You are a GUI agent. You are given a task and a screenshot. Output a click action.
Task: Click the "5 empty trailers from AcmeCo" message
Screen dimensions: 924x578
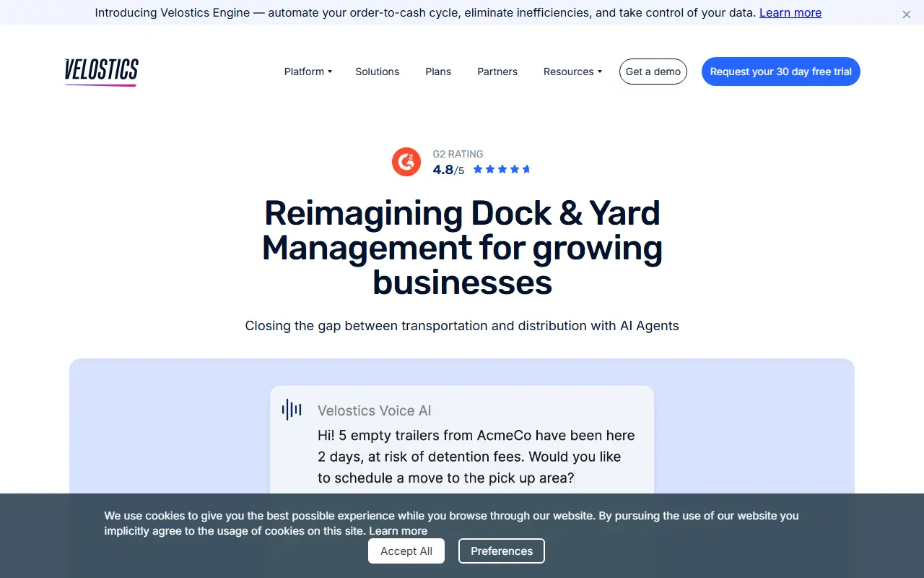(x=476, y=457)
